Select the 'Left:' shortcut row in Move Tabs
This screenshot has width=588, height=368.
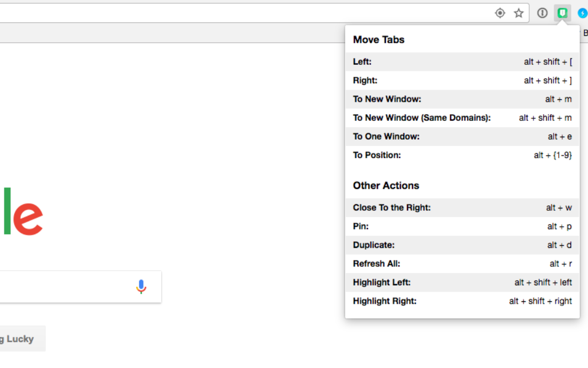click(462, 62)
